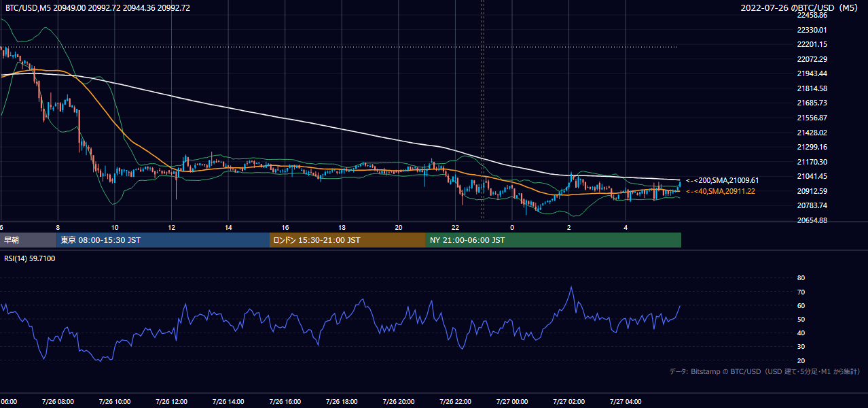Click the Bitstamp data source note
The image size is (868, 408).
[x=765, y=372]
